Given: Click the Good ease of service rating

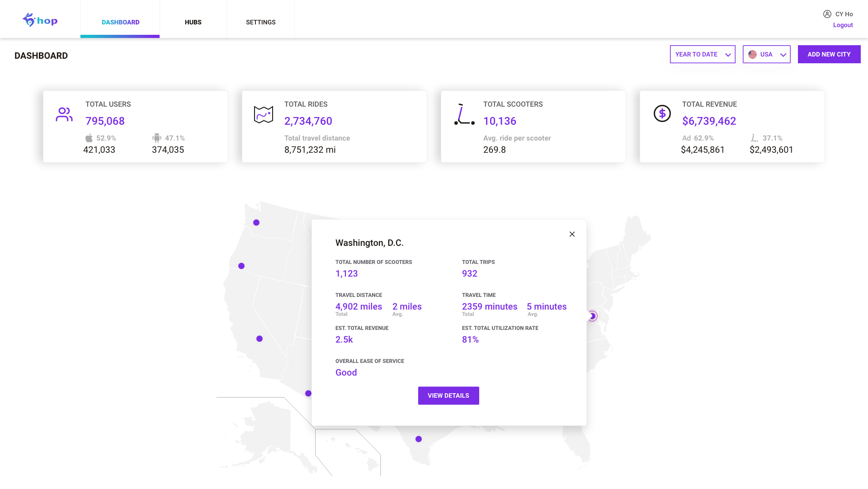Looking at the screenshot, I should click(x=346, y=372).
